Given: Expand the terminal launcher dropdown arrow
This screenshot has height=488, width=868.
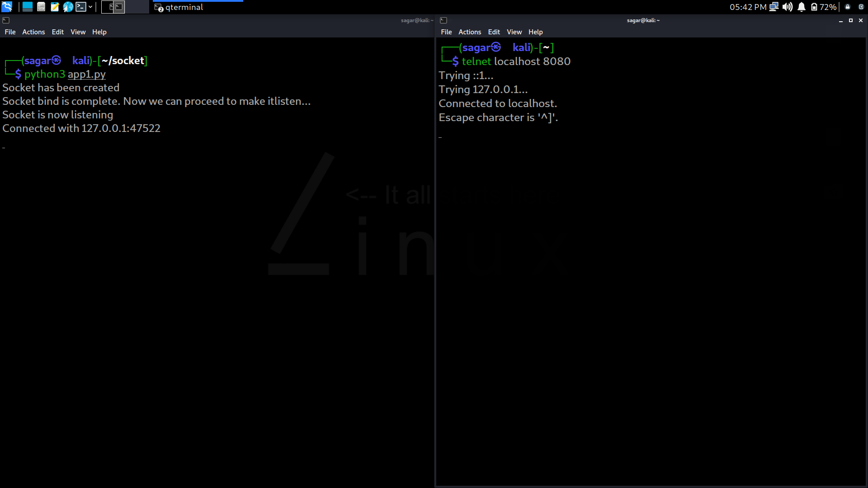Looking at the screenshot, I should [90, 7].
